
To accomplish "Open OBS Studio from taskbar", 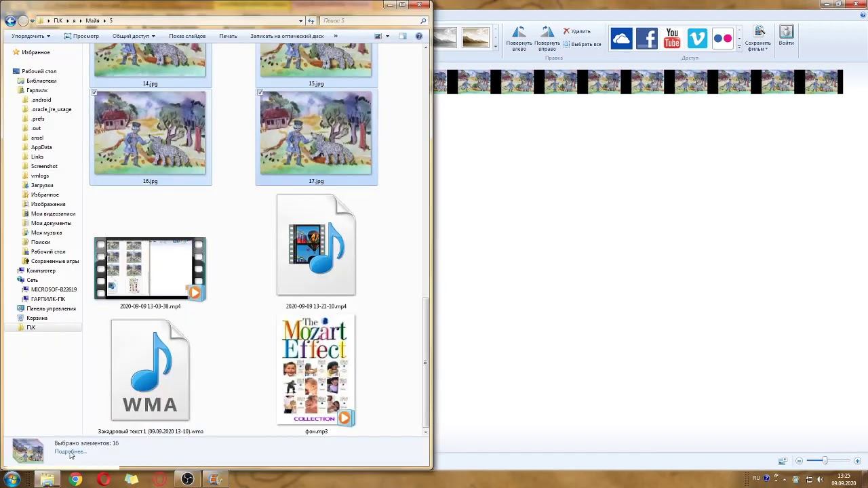I will (x=187, y=479).
